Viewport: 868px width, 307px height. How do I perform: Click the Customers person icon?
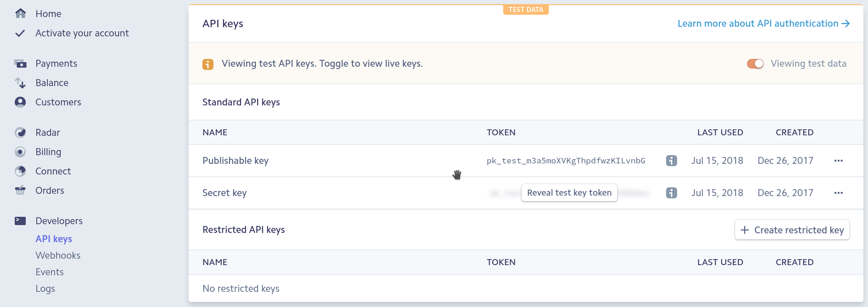[20, 102]
